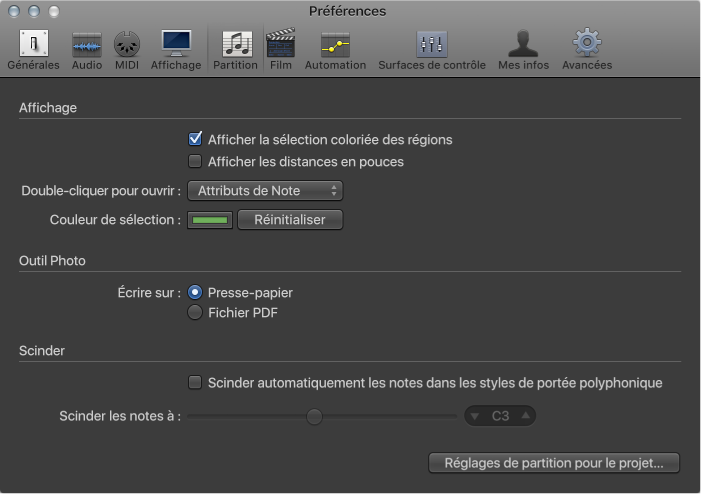The image size is (704, 496).
Task: Choose the Presse-papier radio option
Action: [x=195, y=293]
